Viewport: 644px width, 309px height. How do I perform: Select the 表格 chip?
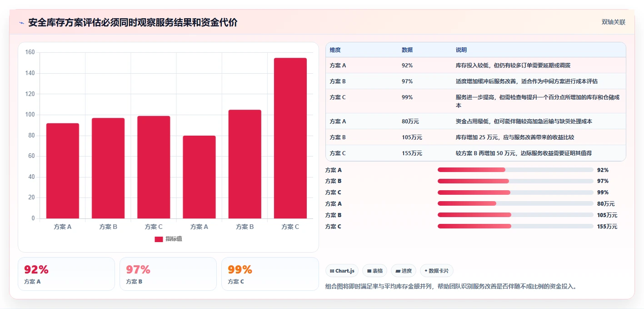click(x=375, y=271)
